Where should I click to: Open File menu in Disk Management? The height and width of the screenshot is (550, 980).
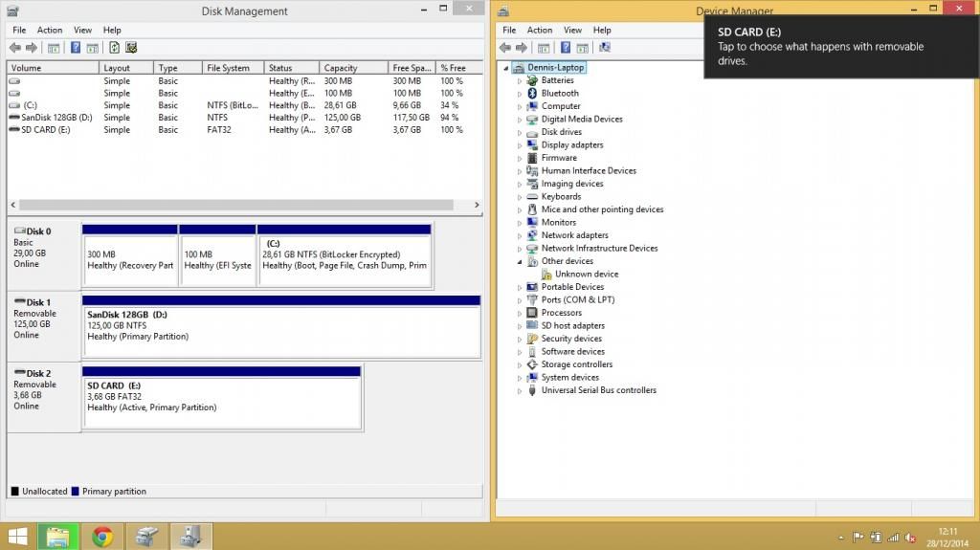(19, 30)
